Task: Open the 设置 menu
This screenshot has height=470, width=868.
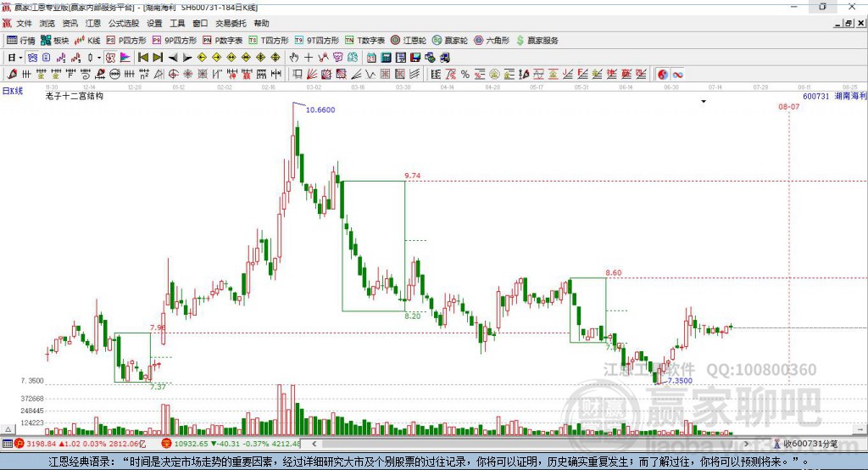Action: pyautogui.click(x=154, y=23)
